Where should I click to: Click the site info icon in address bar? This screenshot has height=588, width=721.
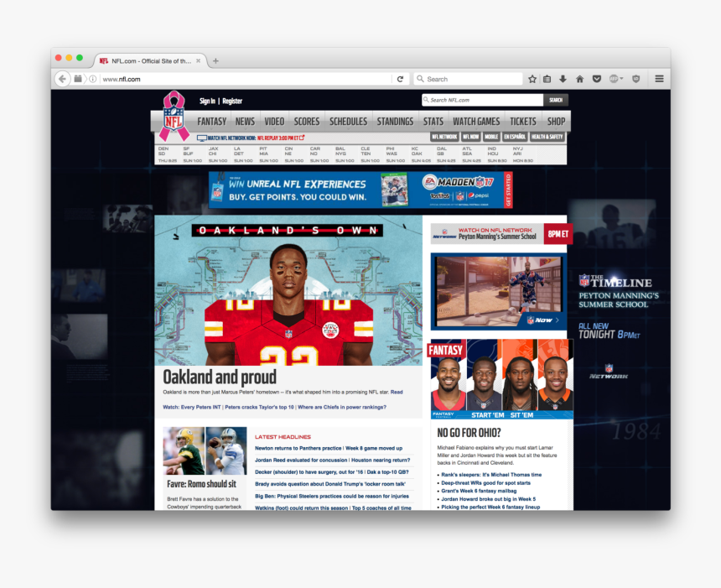tap(92, 79)
